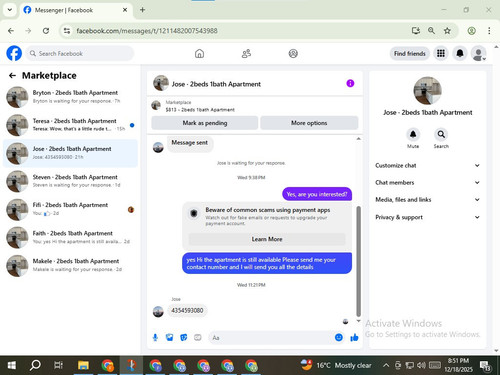Screen dimensions: 500x375
Task: Send a voice clip microphone icon
Action: [155, 338]
